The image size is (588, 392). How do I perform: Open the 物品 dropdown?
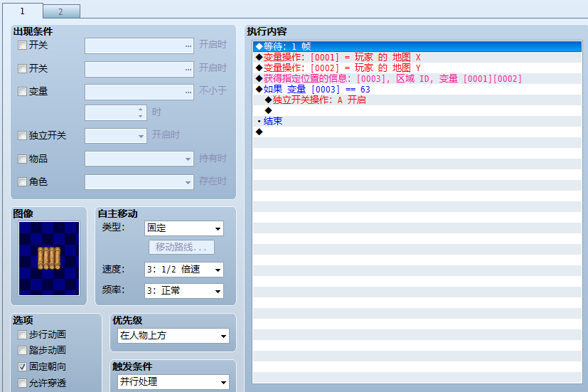(139, 159)
